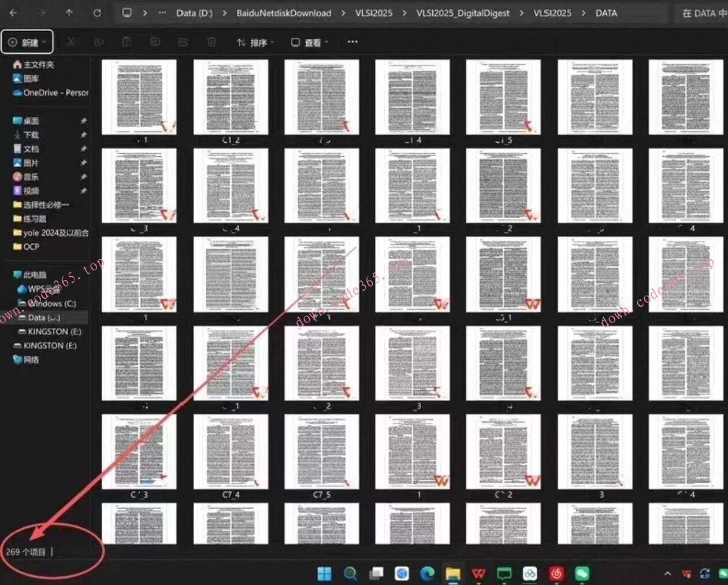Click the delete trash icon in toolbar
Viewport: 728px width, 585px height.
tap(211, 42)
